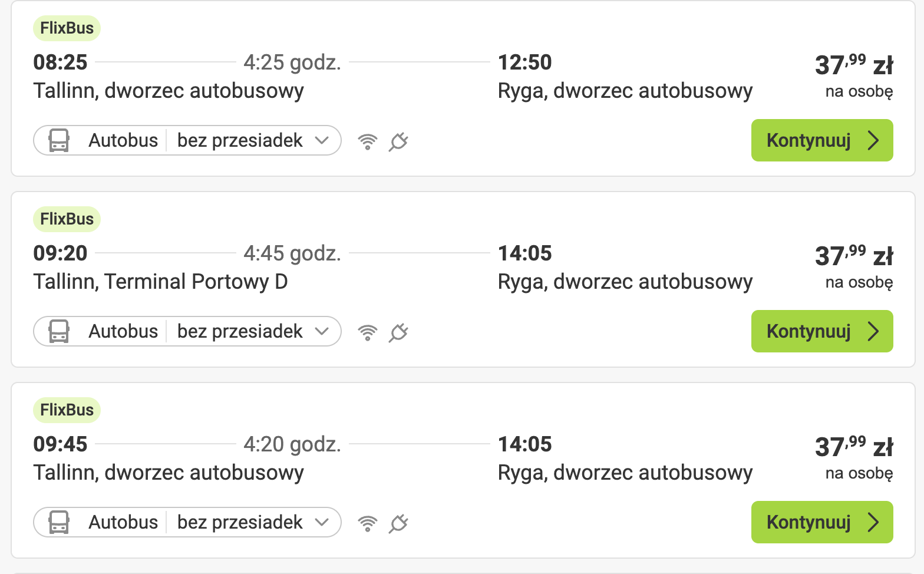Click FlixBus badge on 09:45 trip card

pos(67,410)
